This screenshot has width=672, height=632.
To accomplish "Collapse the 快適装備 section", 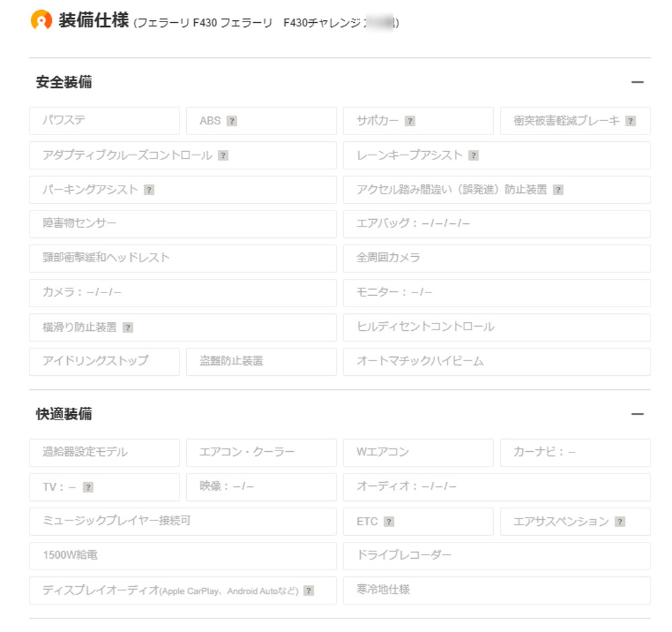I will pos(637,414).
